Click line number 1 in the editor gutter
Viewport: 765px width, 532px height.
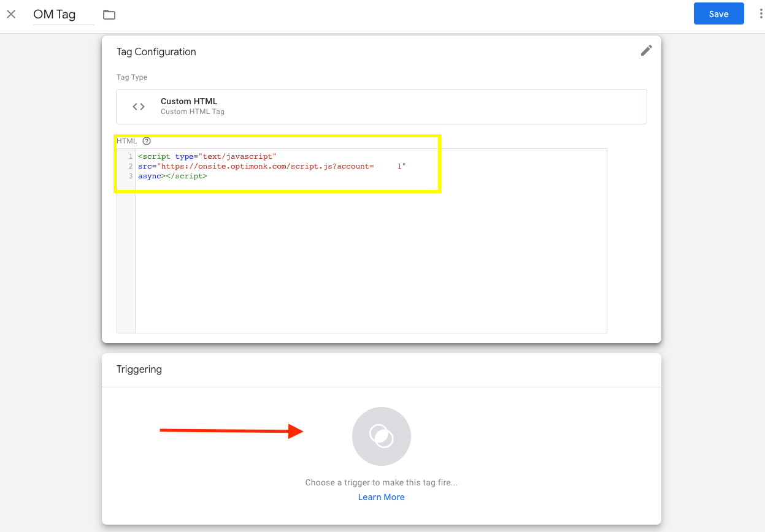(x=131, y=157)
